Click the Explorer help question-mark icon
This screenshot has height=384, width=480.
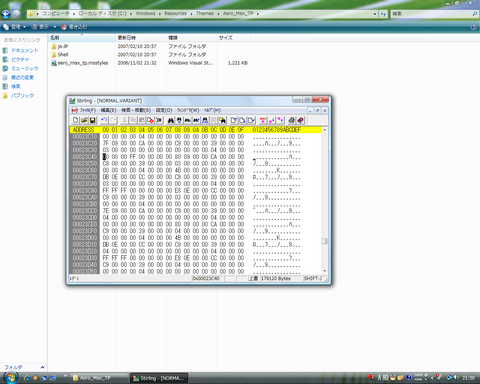[473, 27]
